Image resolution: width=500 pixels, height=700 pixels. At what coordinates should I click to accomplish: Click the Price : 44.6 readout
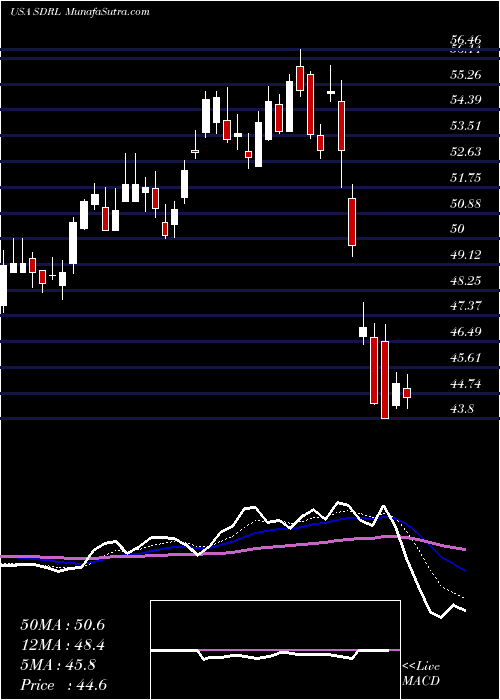click(x=62, y=685)
